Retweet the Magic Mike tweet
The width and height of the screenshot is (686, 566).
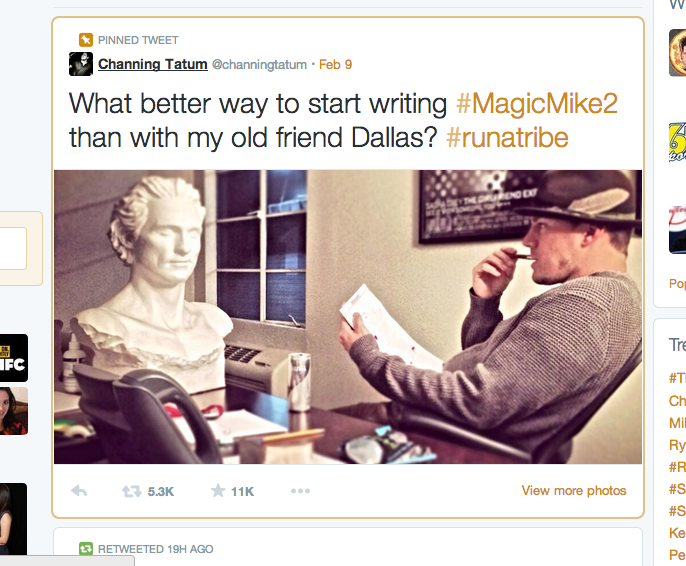point(131,491)
